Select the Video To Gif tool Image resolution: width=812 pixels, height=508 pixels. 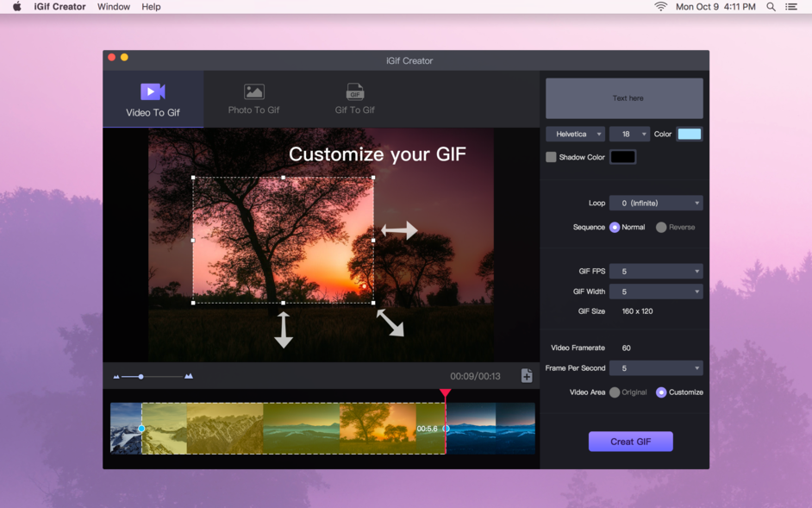pyautogui.click(x=153, y=99)
